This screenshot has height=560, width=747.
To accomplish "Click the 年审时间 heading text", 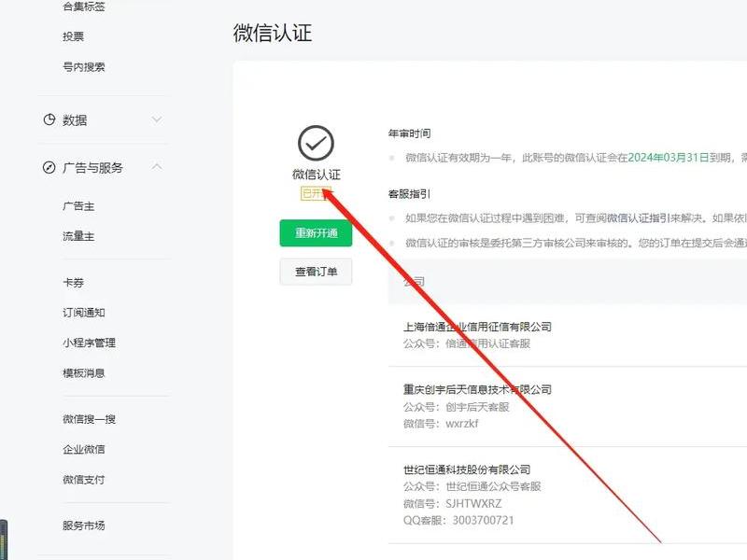I will click(410, 133).
